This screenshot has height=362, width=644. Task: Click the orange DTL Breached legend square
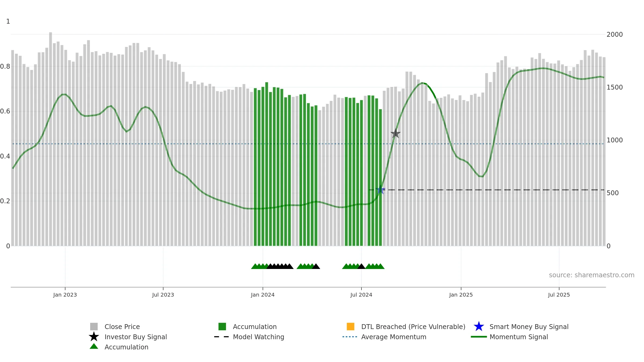(x=350, y=327)
